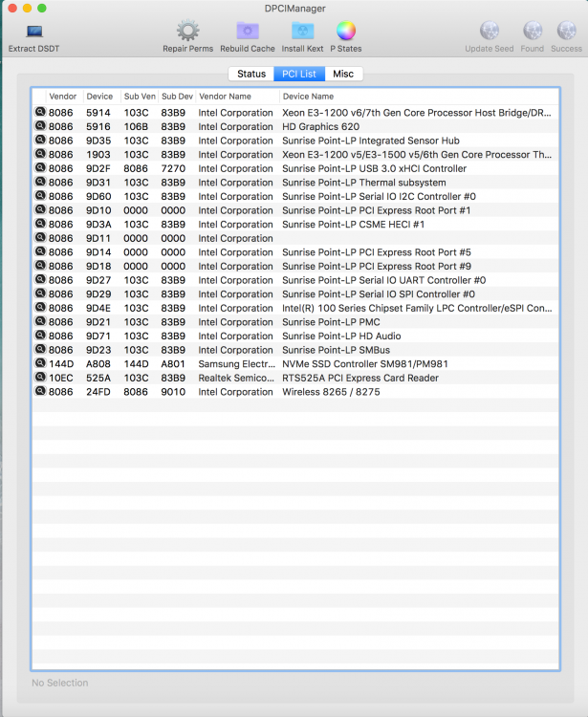Sort by Device column header
The width and height of the screenshot is (588, 717).
tap(102, 97)
